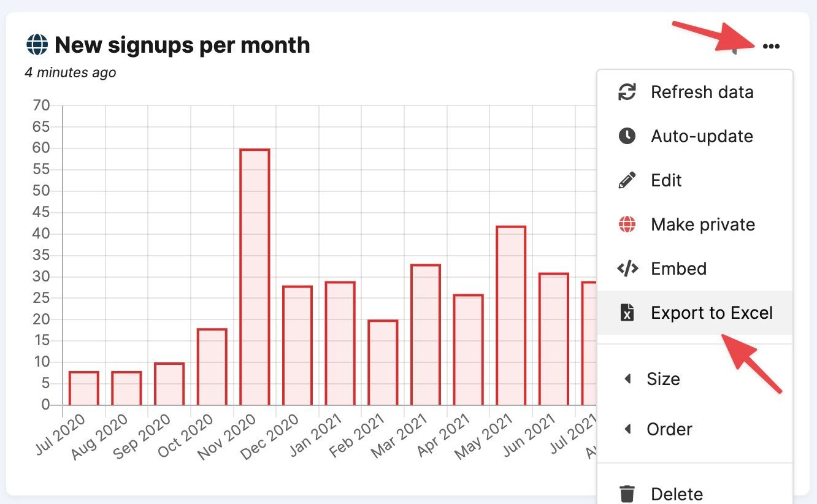
Task: Click the Refresh data arrows icon
Action: pyautogui.click(x=627, y=93)
